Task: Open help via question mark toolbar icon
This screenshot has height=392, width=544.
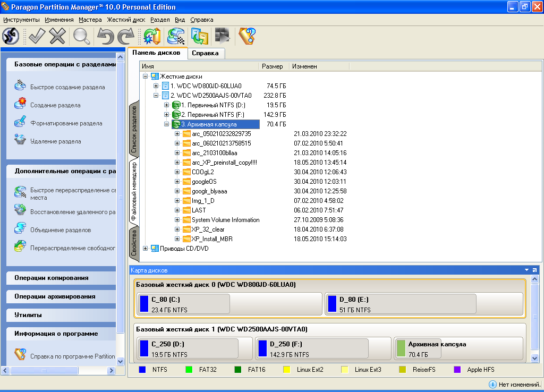Action: pyautogui.click(x=247, y=36)
